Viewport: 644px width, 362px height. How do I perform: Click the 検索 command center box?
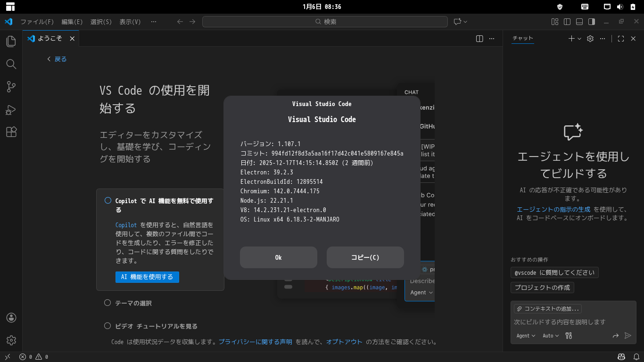click(x=325, y=22)
